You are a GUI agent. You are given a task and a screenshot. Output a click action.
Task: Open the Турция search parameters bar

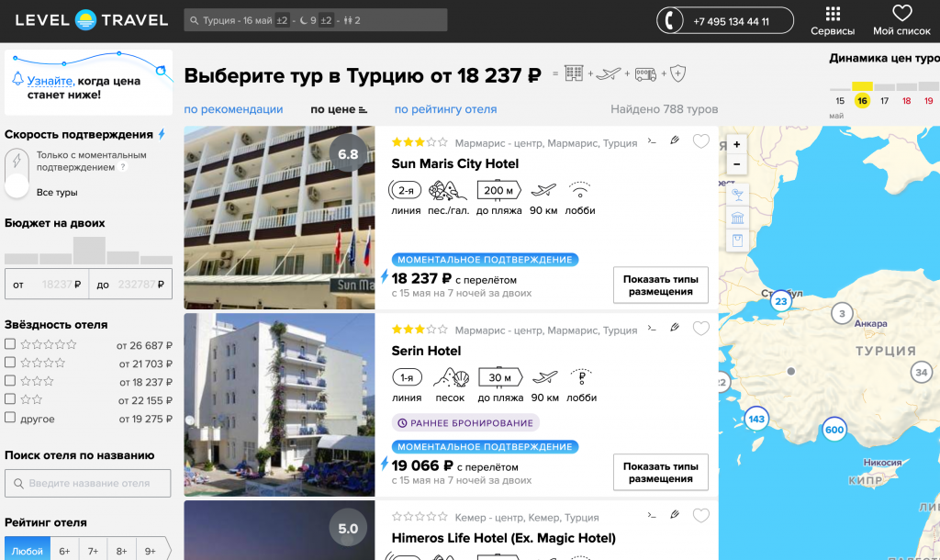315,20
